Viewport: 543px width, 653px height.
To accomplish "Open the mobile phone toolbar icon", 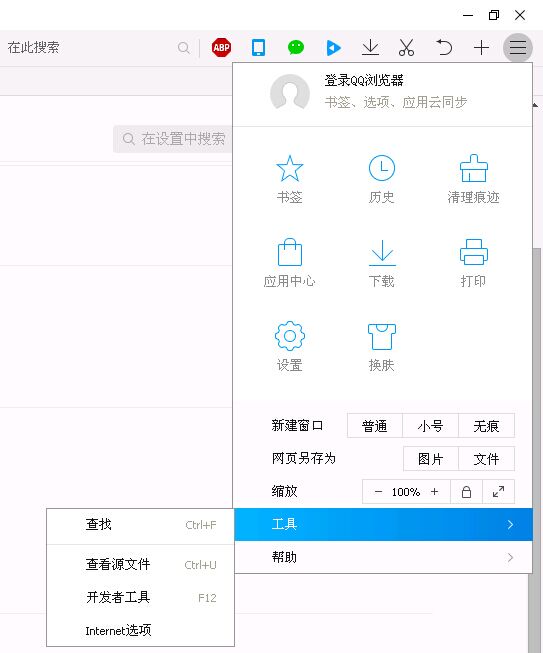I will 258,47.
